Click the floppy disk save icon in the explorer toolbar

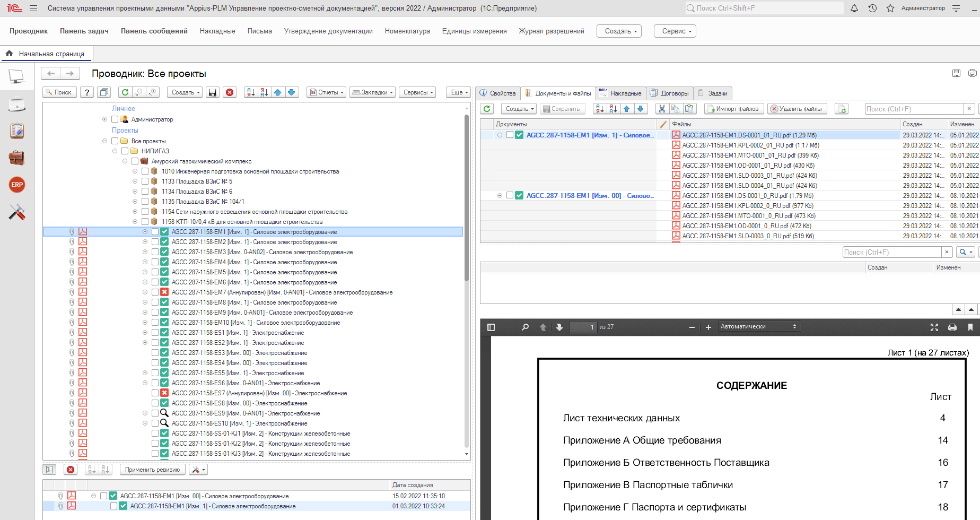point(213,92)
